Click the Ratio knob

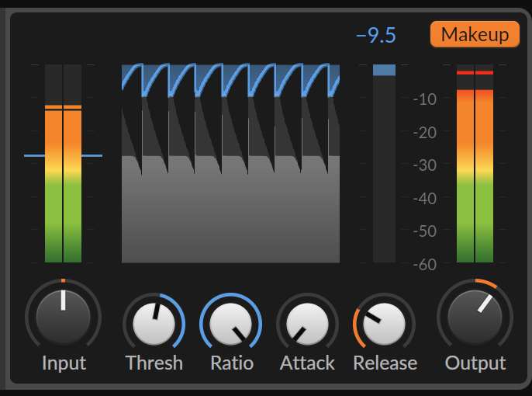tap(231, 324)
